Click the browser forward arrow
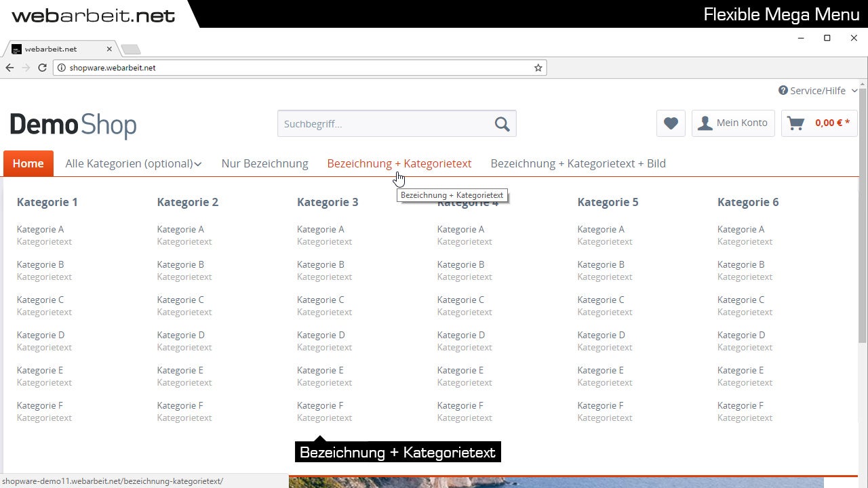The height and width of the screenshot is (488, 868). (x=26, y=68)
